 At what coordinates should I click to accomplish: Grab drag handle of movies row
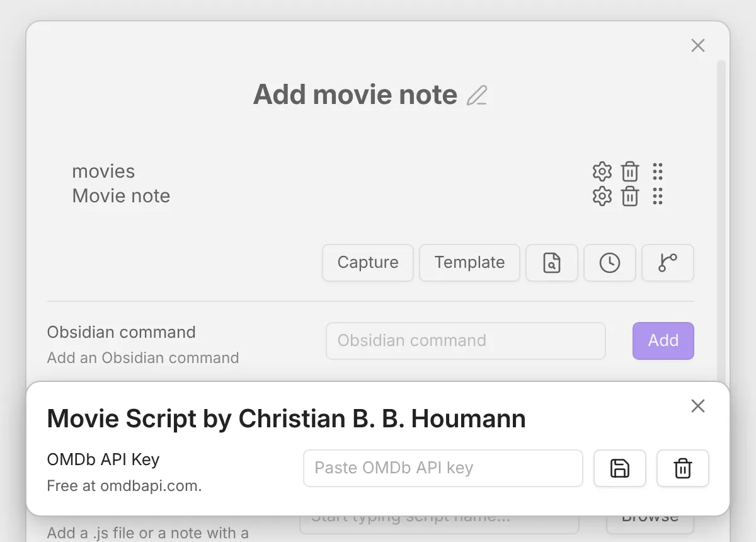click(658, 171)
